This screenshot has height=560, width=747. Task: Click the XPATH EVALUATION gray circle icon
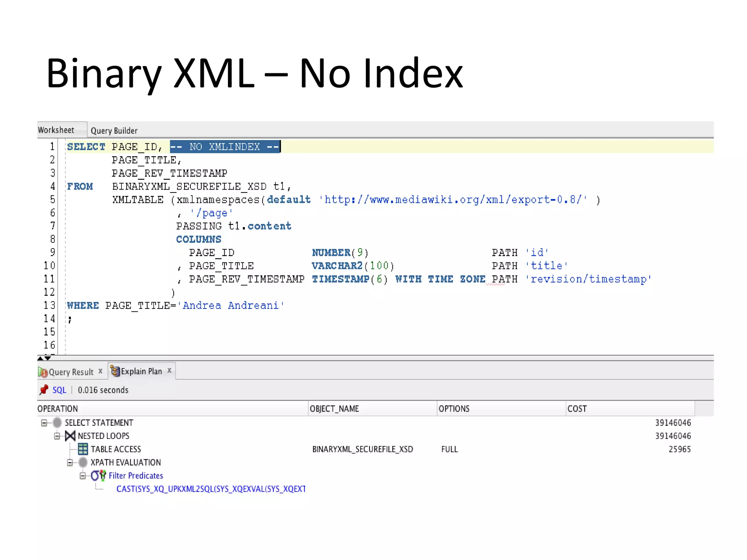pyautogui.click(x=83, y=462)
